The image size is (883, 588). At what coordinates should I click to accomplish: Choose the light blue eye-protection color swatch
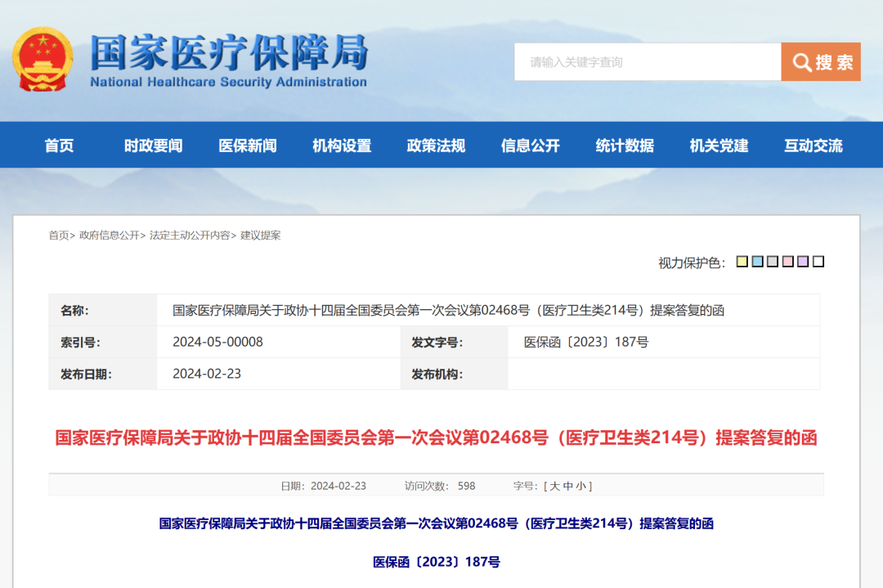(757, 262)
